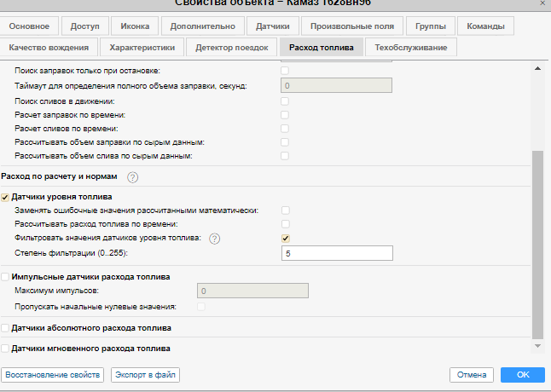Viewport: 551px width, 392px height.
Task: Enable Датчики абсолютного расхода топлива
Action: point(6,328)
